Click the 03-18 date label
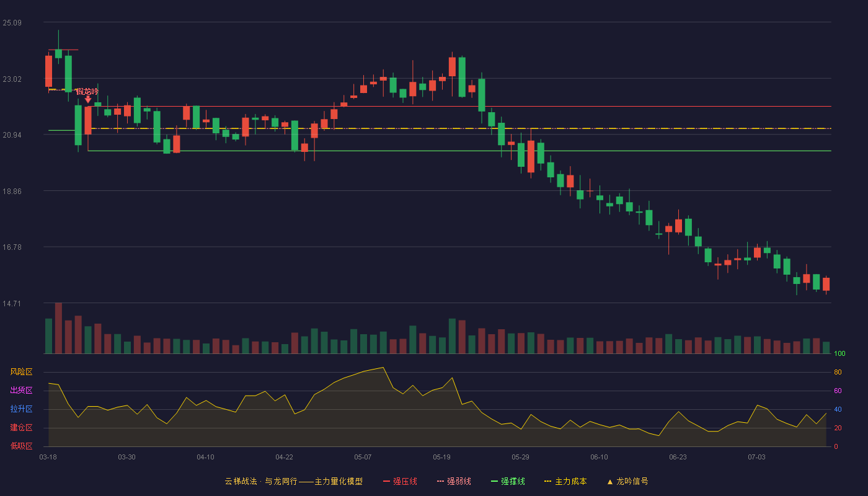The width and height of the screenshot is (868, 496). pos(48,457)
